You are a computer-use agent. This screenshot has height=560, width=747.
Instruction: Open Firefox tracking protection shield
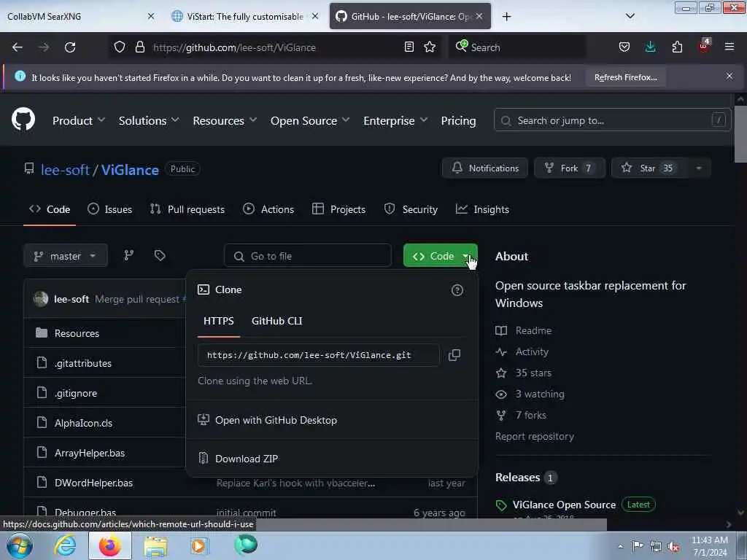tap(120, 47)
